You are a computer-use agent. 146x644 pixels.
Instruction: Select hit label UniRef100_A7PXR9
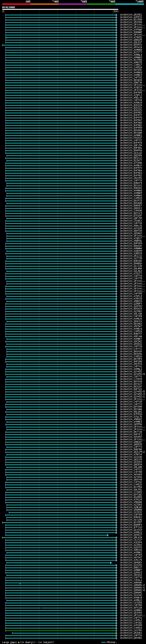pyautogui.click(x=131, y=625)
